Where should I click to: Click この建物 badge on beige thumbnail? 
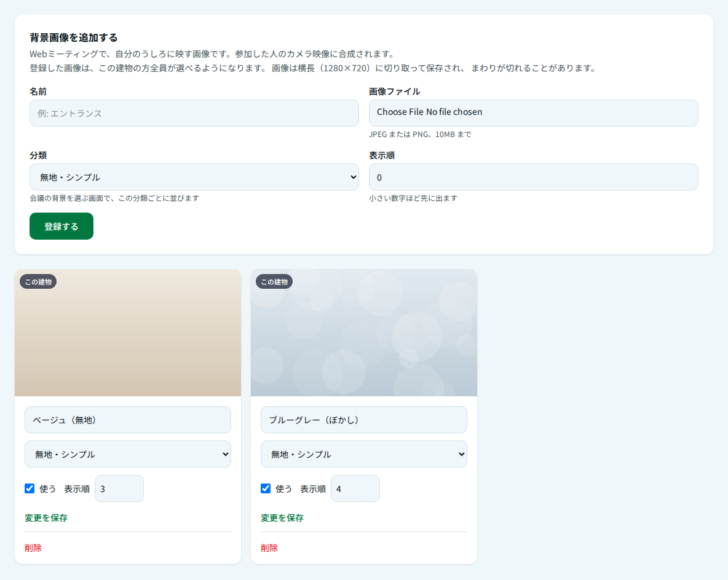(x=38, y=281)
